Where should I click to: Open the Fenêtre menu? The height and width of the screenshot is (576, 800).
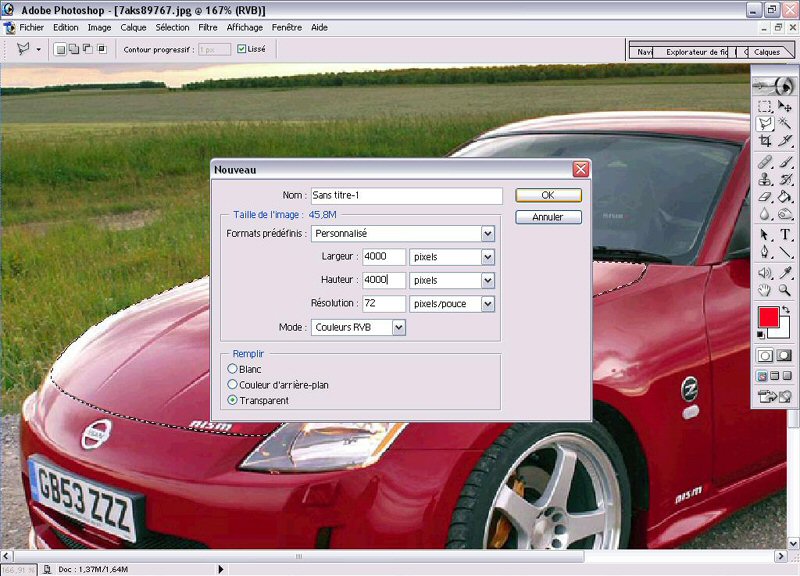coord(287,28)
